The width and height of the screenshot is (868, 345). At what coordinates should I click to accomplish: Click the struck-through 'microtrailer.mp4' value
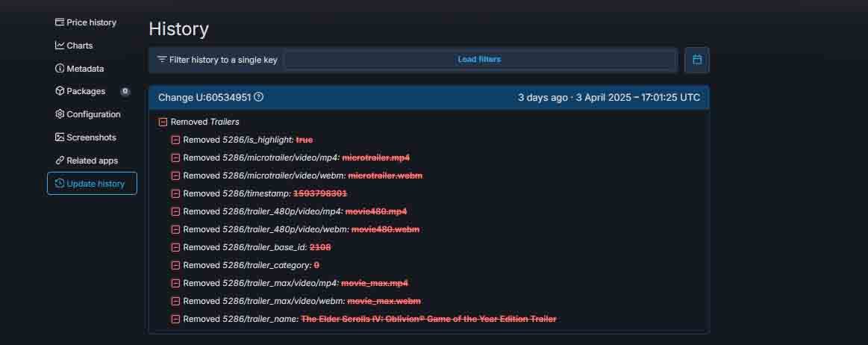pyautogui.click(x=376, y=158)
